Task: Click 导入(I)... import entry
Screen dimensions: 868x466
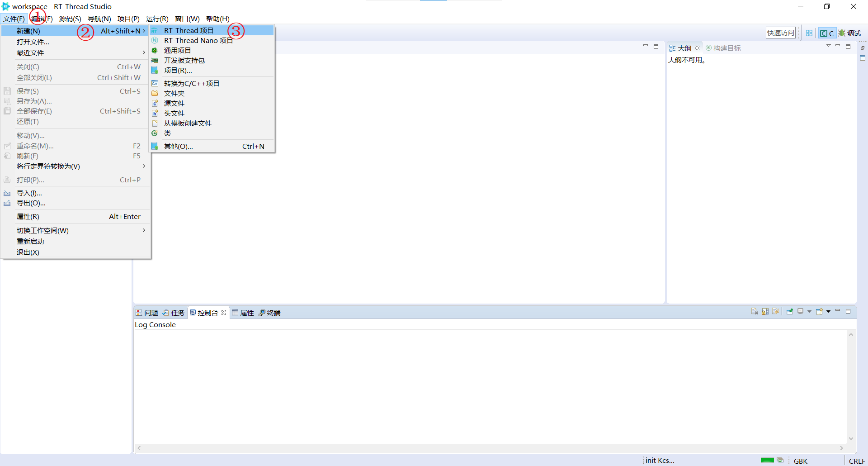Action: (75, 193)
